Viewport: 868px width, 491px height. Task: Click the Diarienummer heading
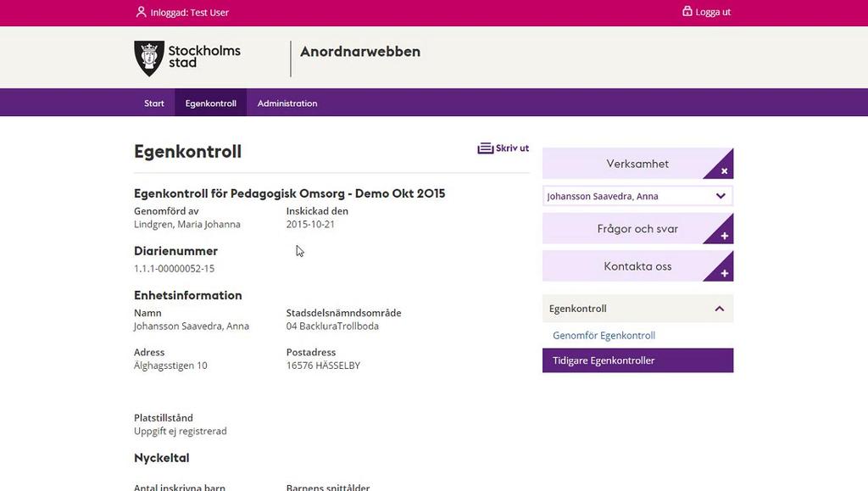175,251
